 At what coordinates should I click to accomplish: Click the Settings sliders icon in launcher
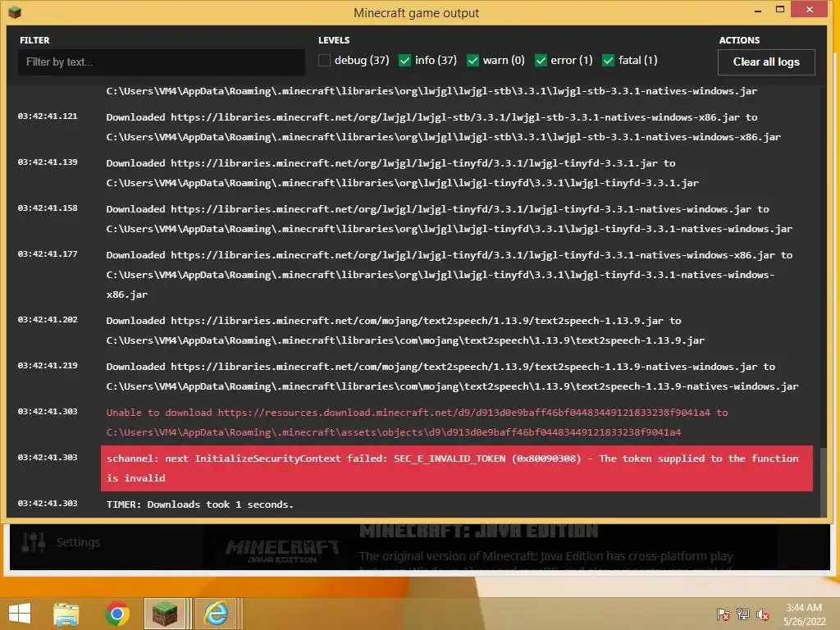click(33, 542)
